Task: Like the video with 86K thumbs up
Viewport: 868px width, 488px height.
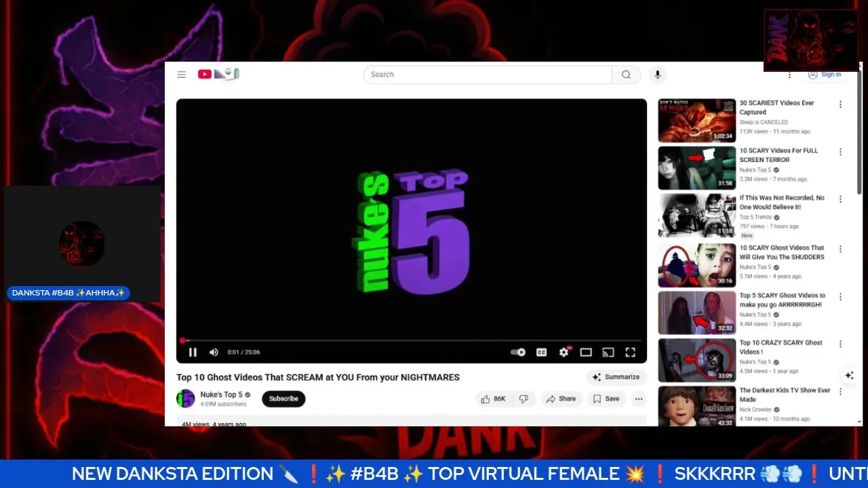Action: tap(493, 399)
